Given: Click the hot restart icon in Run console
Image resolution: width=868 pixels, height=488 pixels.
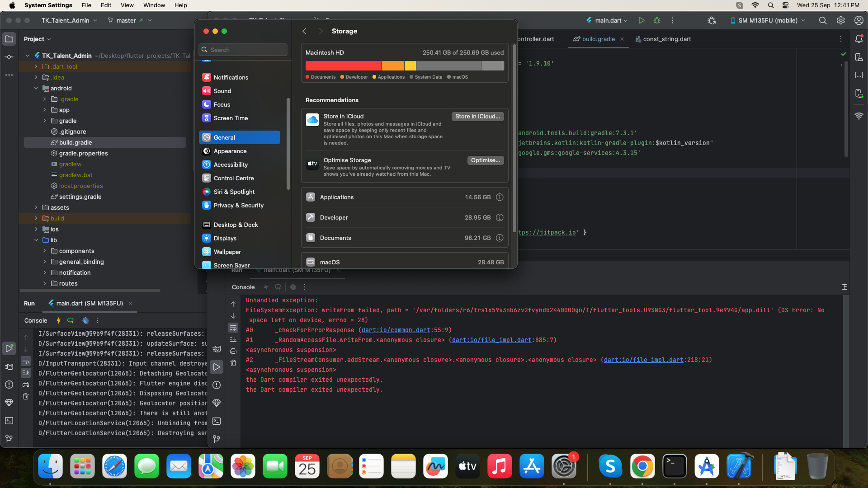Looking at the screenshot, I should 71,320.
